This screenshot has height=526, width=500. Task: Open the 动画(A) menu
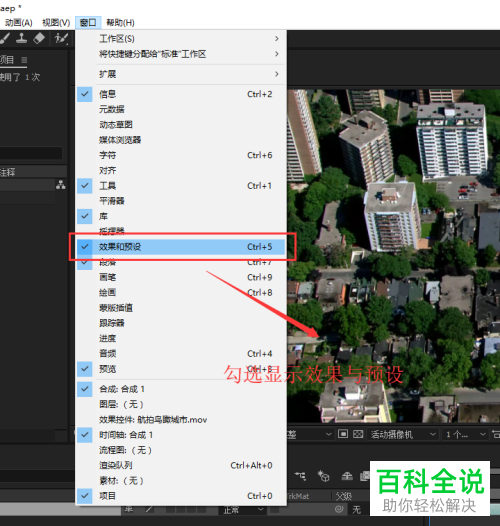click(x=19, y=23)
